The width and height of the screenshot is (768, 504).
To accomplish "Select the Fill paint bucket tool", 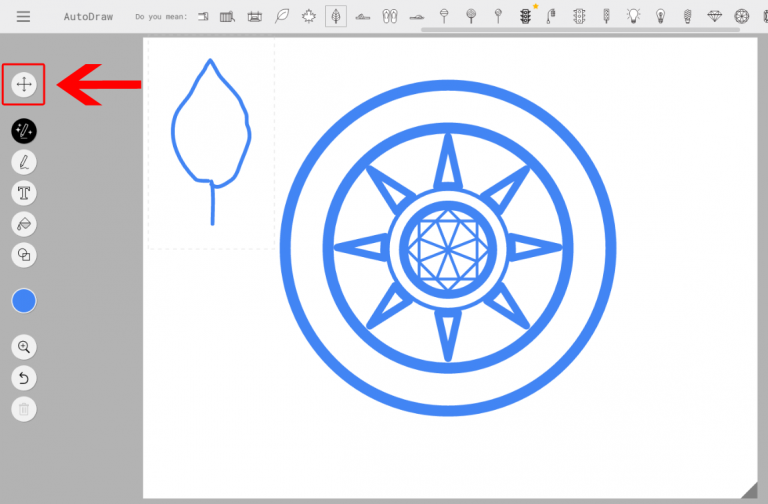I will point(24,224).
